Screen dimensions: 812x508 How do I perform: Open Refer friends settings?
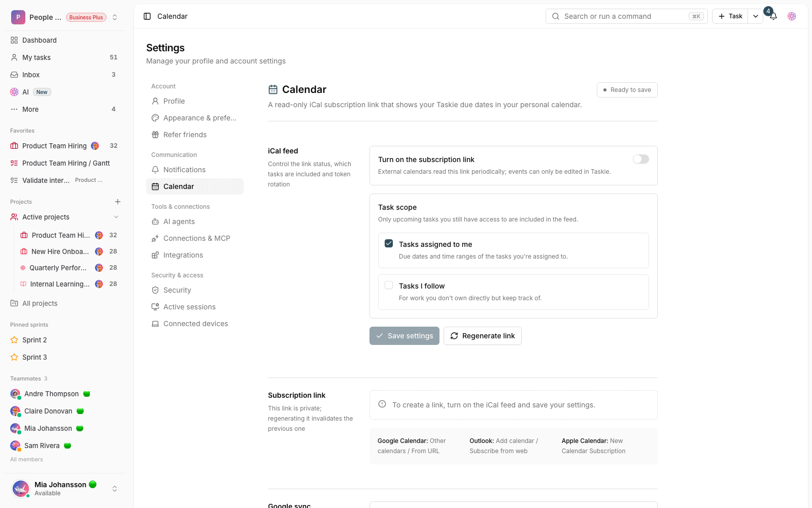pyautogui.click(x=195, y=135)
